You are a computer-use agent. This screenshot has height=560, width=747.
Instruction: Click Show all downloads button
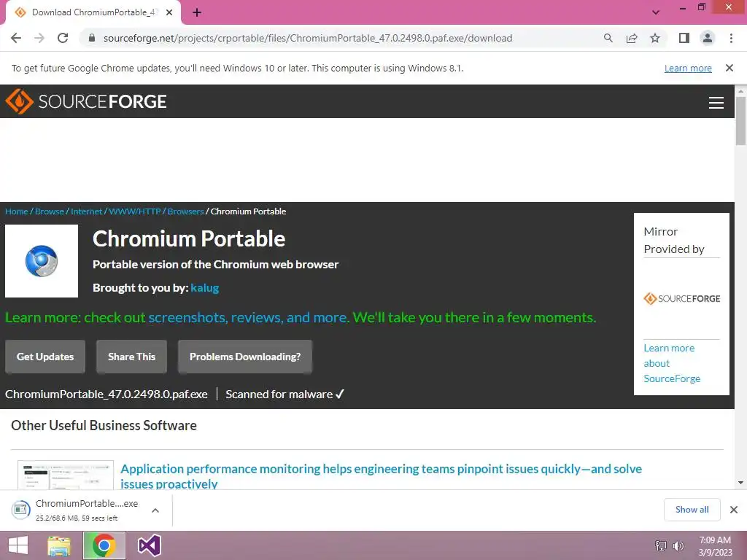(x=692, y=510)
